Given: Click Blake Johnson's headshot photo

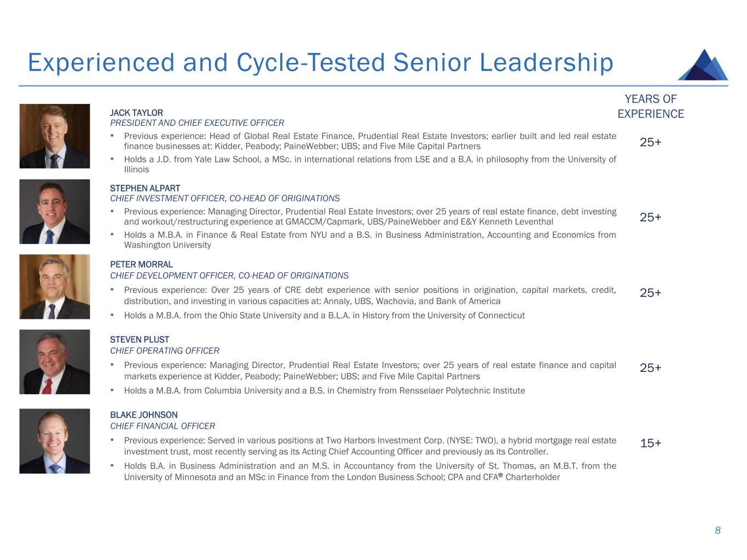Looking at the screenshot, I should pyautogui.click(x=55, y=441).
